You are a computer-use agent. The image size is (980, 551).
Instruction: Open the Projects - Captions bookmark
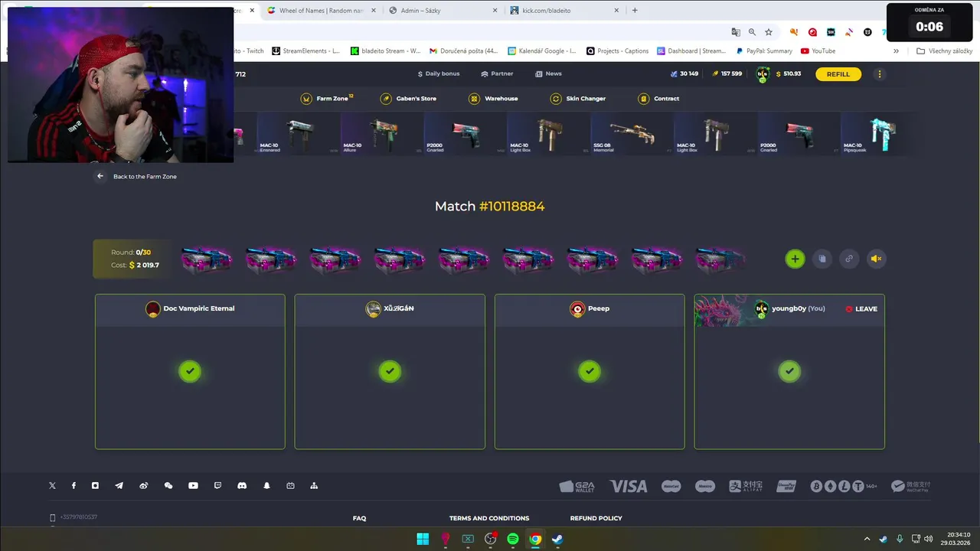(618, 51)
